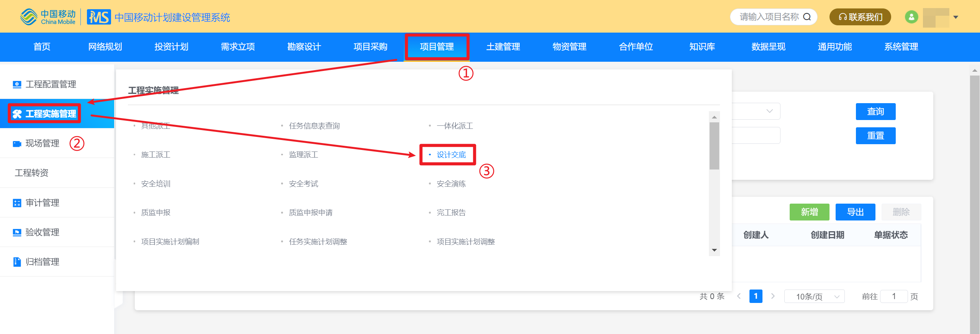The image size is (980, 334).
Task: Open the 项目实施计划编制 submenu link
Action: tap(170, 242)
